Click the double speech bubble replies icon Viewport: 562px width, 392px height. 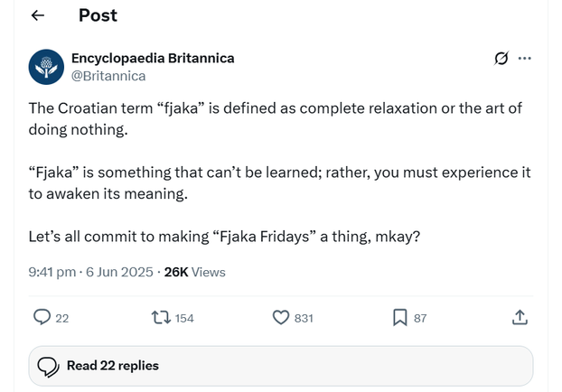coord(48,367)
